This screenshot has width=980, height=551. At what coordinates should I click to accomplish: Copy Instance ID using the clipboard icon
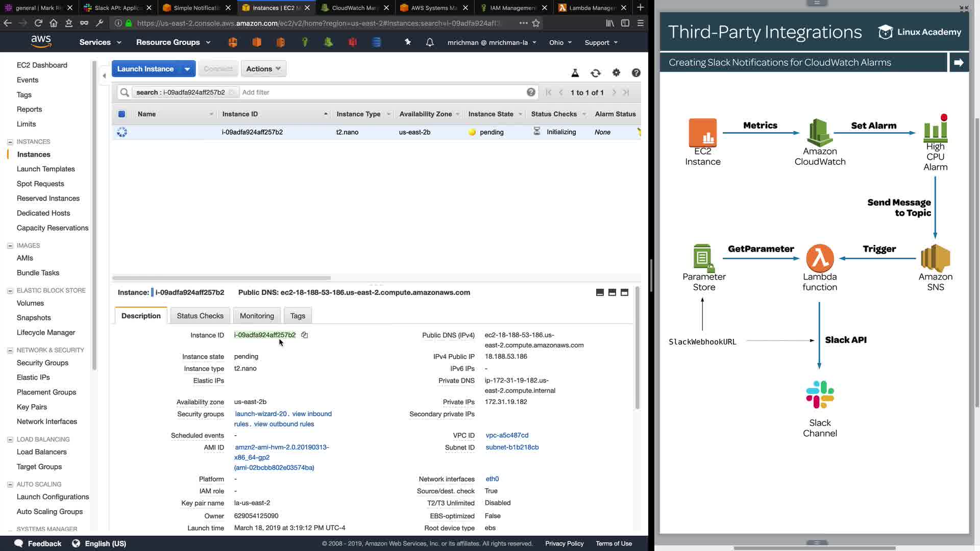(304, 335)
